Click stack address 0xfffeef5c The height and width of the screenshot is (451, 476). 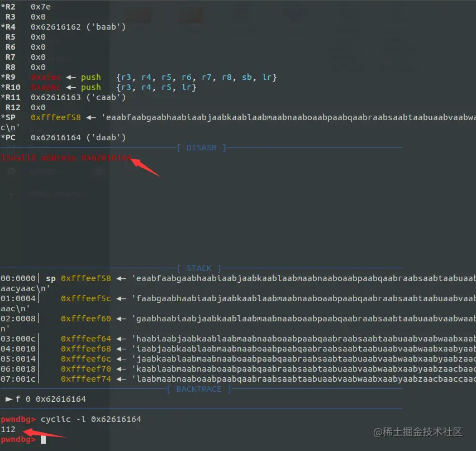[x=86, y=298]
